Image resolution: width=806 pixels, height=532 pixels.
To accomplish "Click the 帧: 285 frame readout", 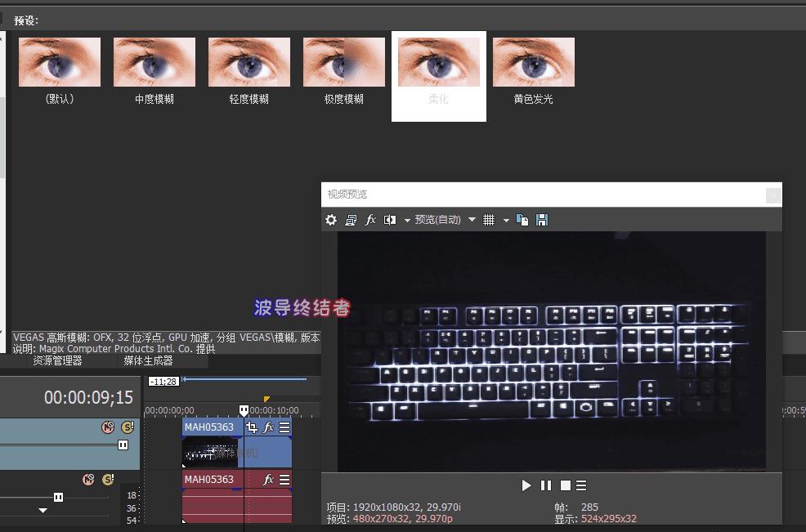I will click(576, 507).
